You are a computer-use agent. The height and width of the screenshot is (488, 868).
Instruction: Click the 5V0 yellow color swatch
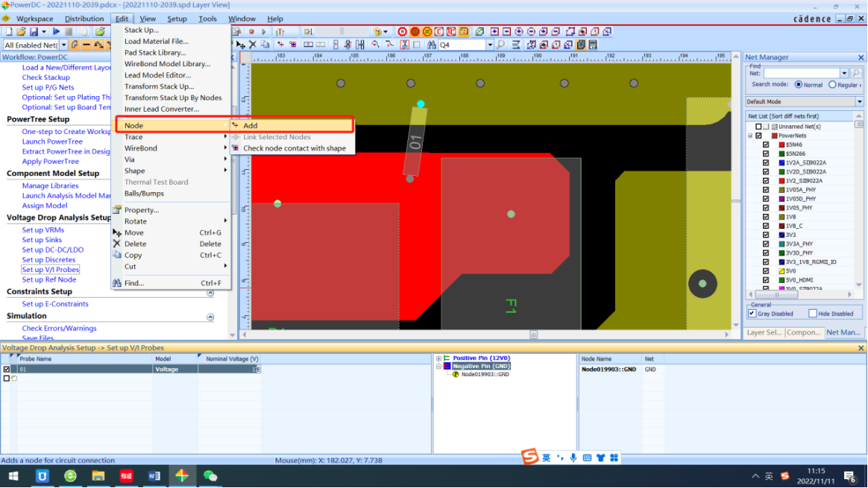(781, 271)
